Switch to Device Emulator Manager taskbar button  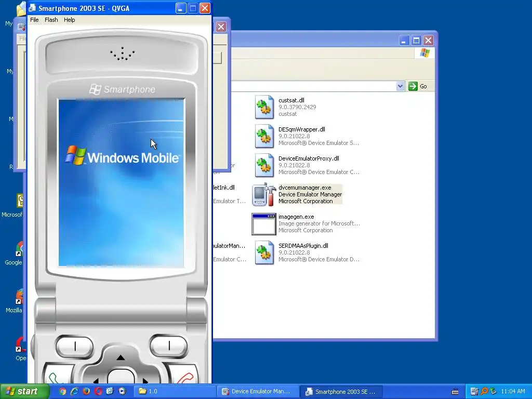point(258,391)
